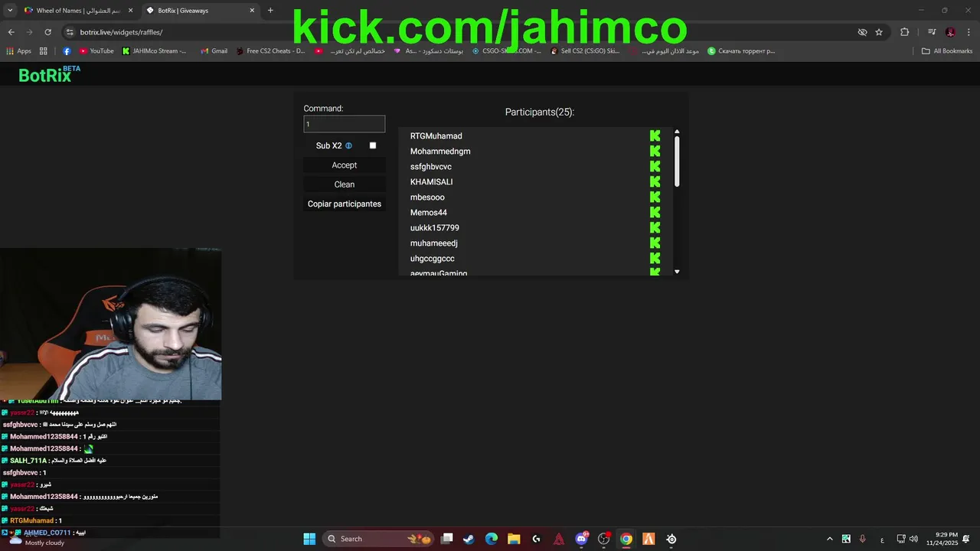Open the Apps shortcut in bookmarks bar
Screen dimensions: 980x551
pyautogui.click(x=19, y=51)
